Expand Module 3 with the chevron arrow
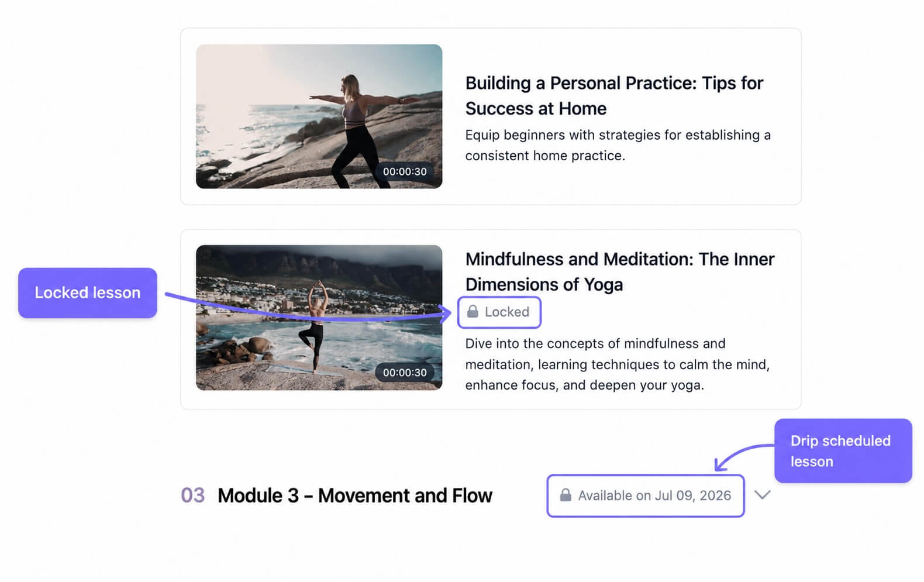Viewport: 924px width, 582px height. click(x=762, y=495)
